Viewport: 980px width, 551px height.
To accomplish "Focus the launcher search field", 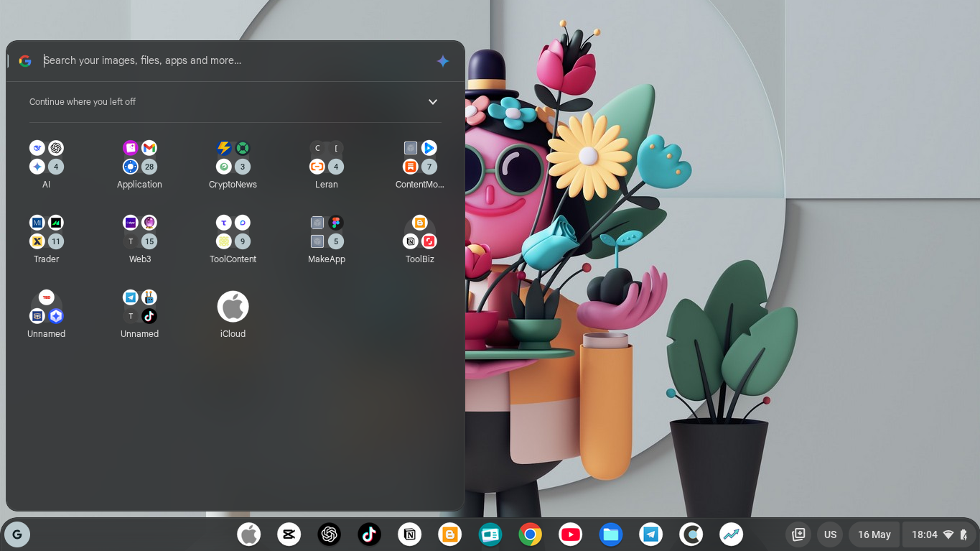I will (235, 61).
